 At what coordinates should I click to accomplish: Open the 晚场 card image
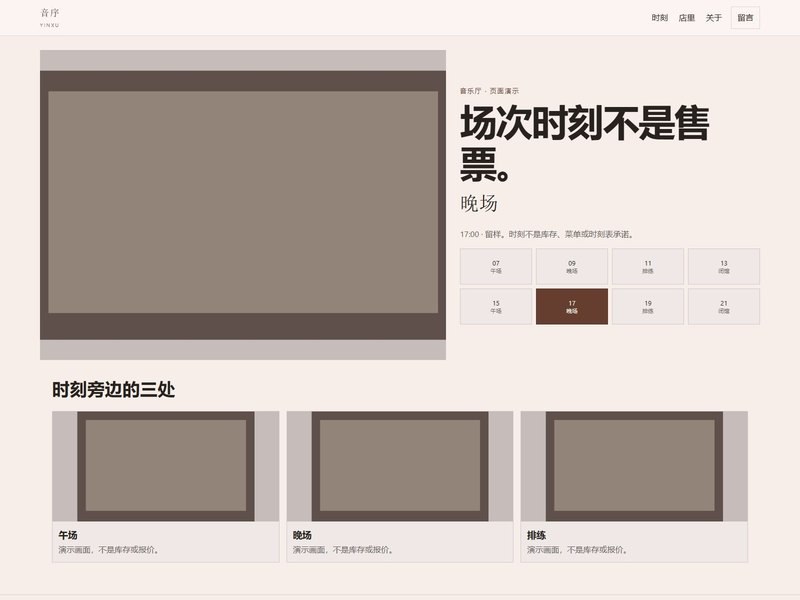(399, 466)
